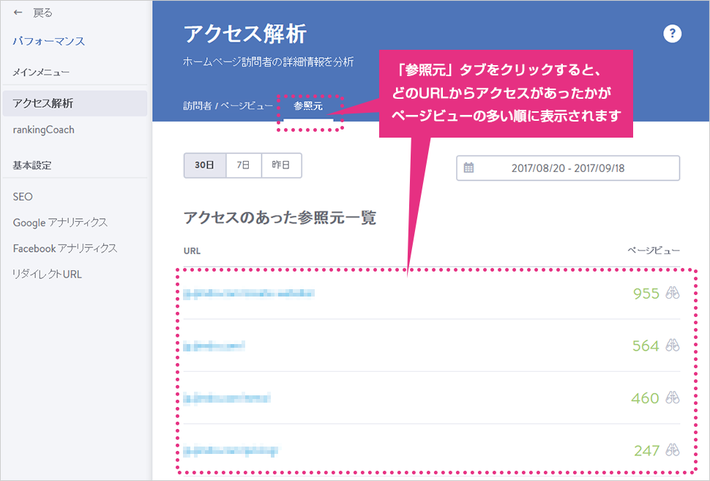Viewport: 710px width, 481px height.
Task: Open the date range 2017/08/20 - 2017/09/18 picker
Action: point(568,168)
